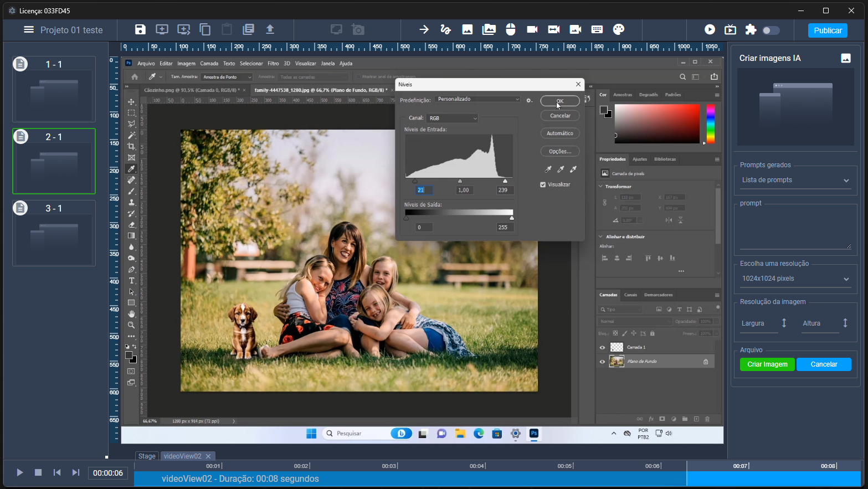
Task: Hide the Camada 1 layer eye icon
Action: click(602, 347)
